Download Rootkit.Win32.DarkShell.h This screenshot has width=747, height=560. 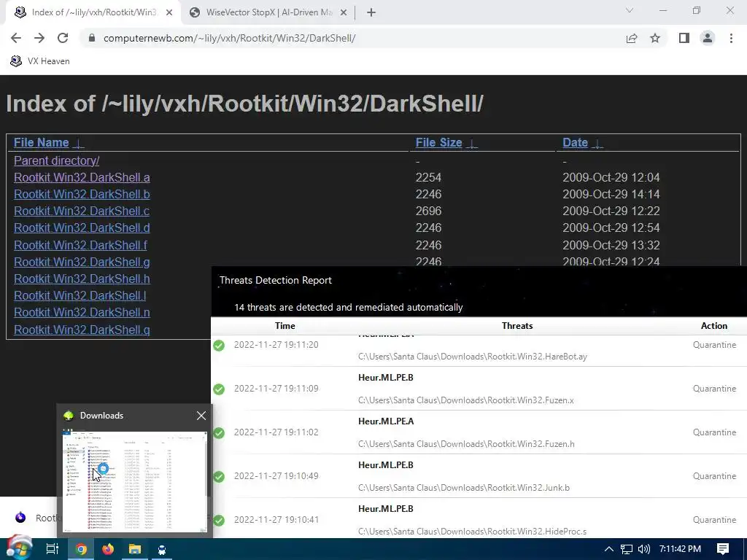point(82,279)
